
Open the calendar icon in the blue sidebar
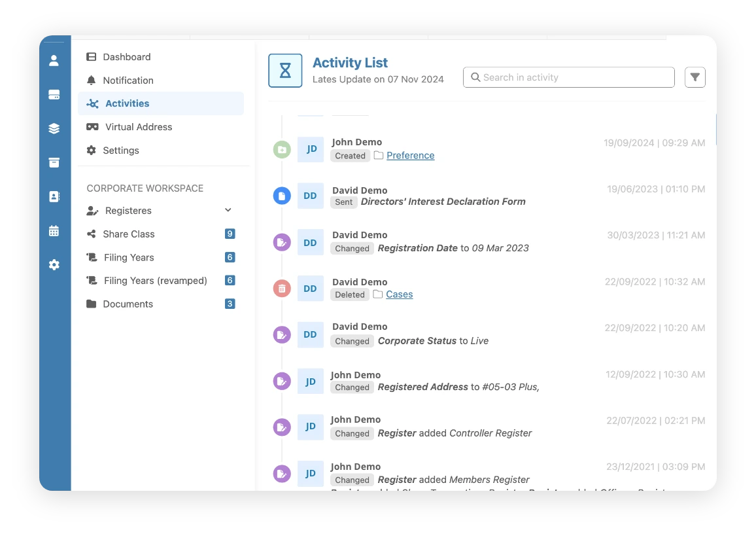(54, 230)
